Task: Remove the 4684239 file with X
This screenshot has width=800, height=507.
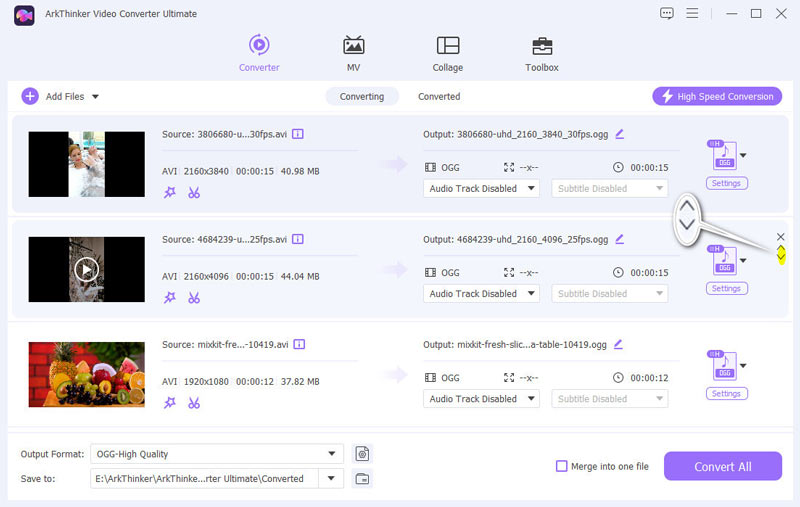Action: click(781, 237)
